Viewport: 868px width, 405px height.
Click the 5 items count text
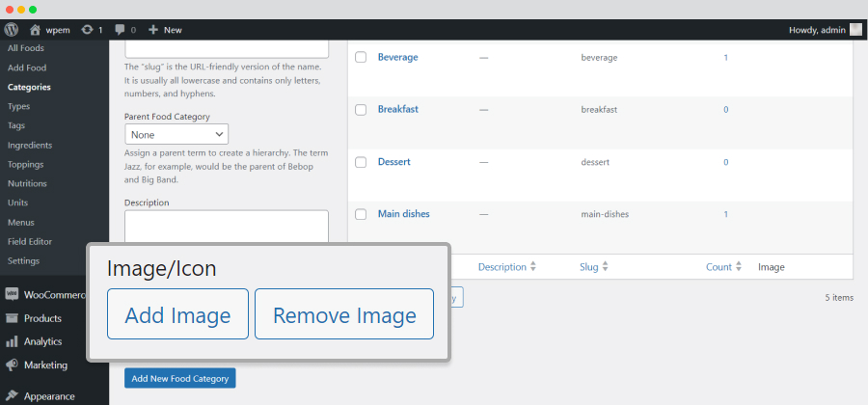(x=839, y=298)
